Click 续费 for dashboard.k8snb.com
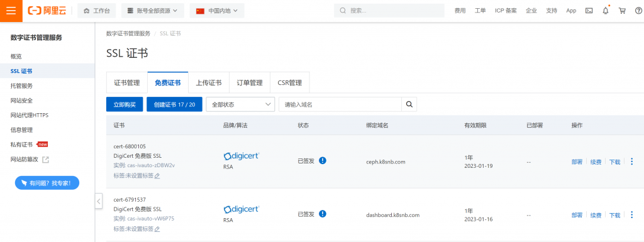This screenshot has width=644, height=242. [596, 215]
